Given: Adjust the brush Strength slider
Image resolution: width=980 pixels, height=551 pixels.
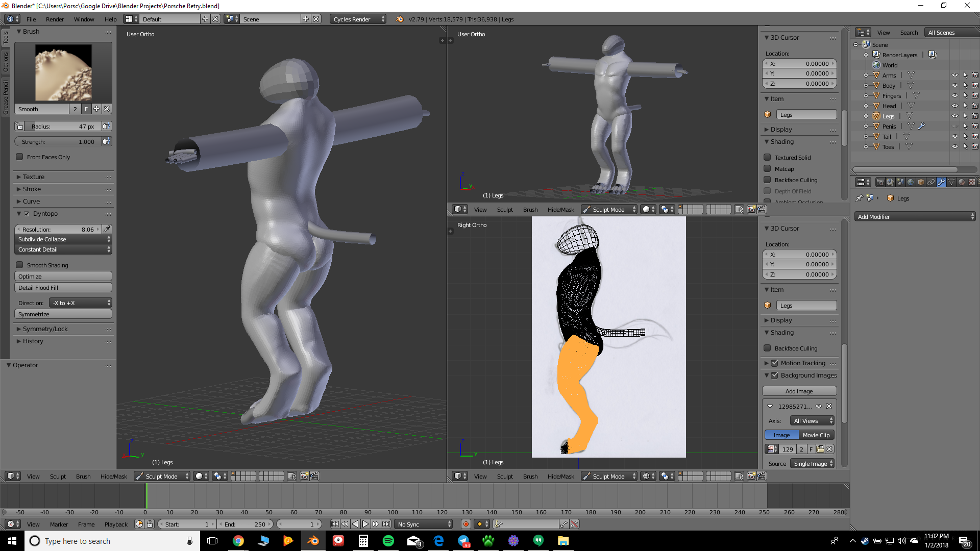Looking at the screenshot, I should [x=58, y=142].
